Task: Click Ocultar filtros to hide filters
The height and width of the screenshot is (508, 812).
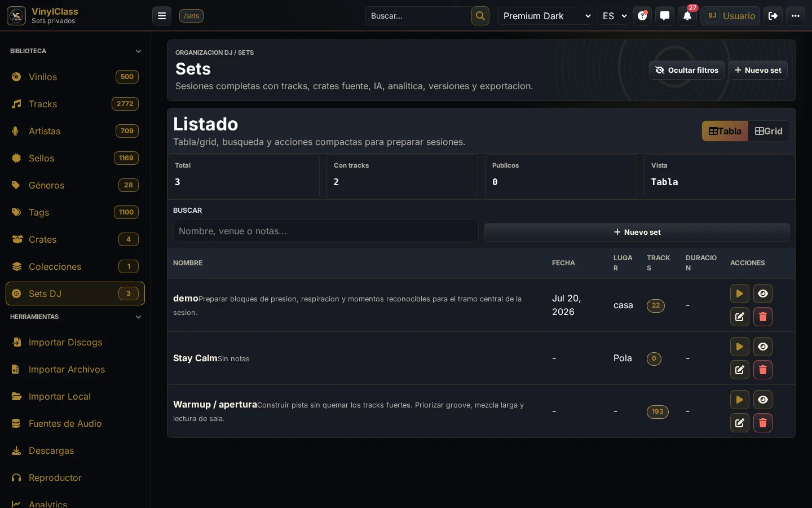Action: [687, 70]
